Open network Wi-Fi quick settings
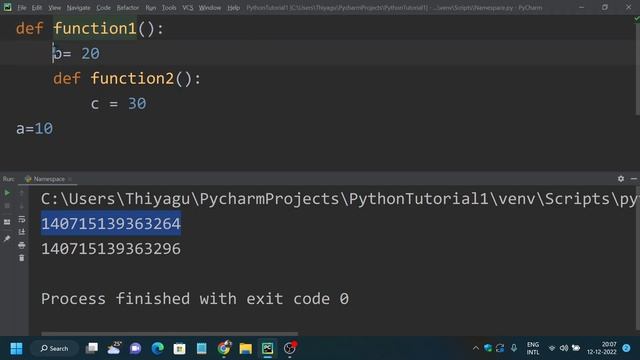 pos(552,349)
